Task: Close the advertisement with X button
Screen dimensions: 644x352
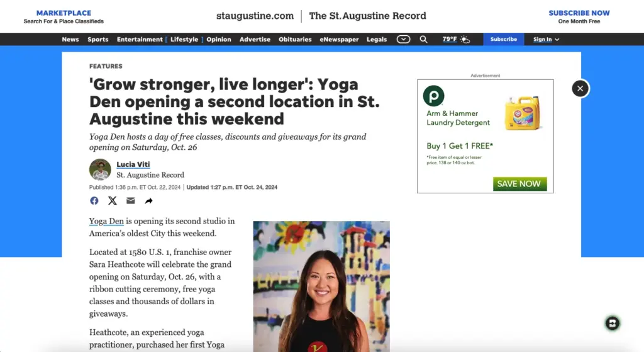Action: click(x=580, y=88)
